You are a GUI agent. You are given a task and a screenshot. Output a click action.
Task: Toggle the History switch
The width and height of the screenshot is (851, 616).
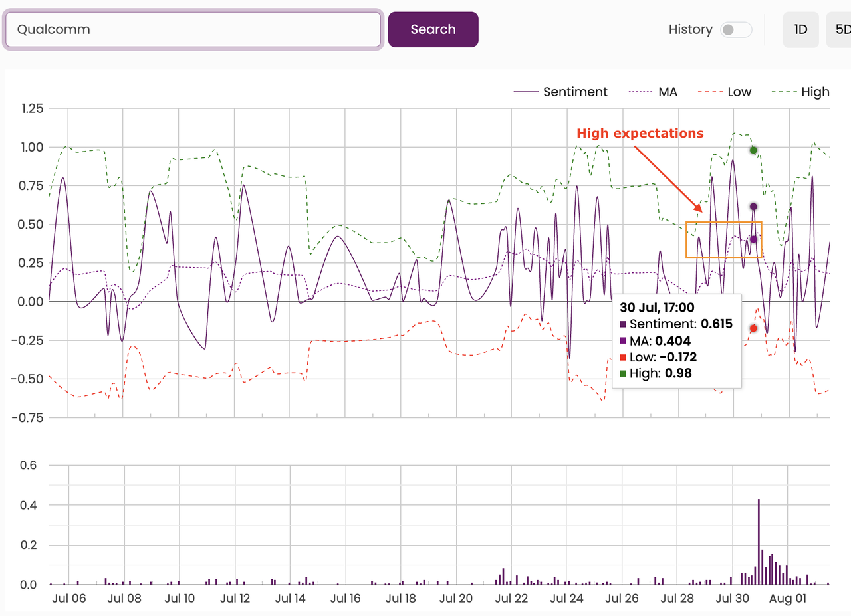point(737,29)
